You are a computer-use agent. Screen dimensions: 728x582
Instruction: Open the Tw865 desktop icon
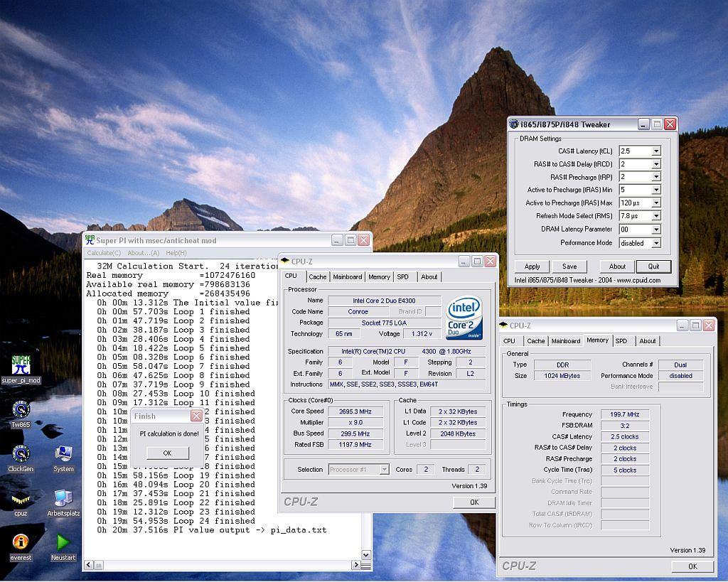[21, 414]
